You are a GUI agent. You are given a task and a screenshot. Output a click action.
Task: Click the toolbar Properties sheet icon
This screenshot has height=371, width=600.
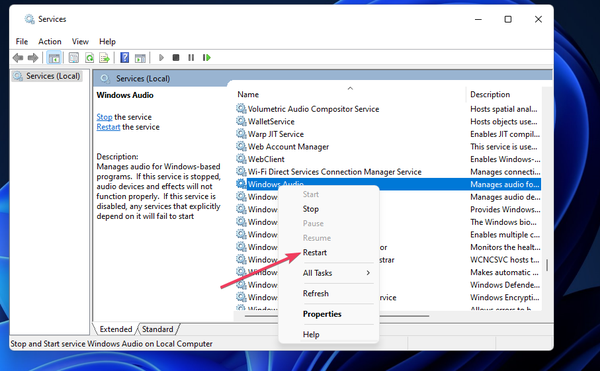[x=73, y=58]
